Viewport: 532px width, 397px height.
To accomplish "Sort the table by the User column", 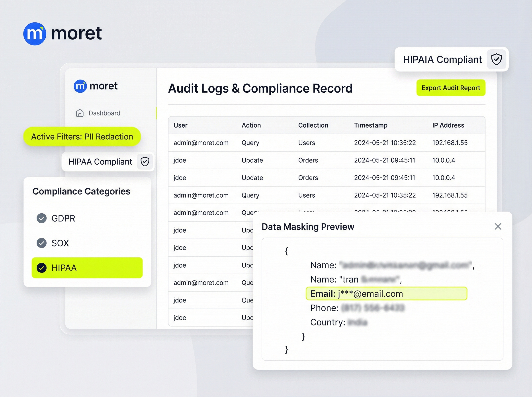I will 180,125.
